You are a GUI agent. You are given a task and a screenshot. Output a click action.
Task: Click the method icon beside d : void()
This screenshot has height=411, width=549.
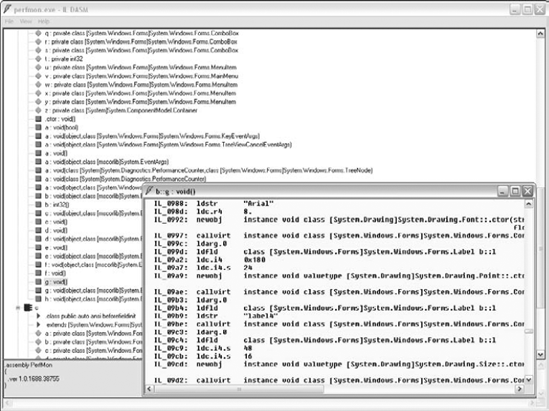click(39, 230)
